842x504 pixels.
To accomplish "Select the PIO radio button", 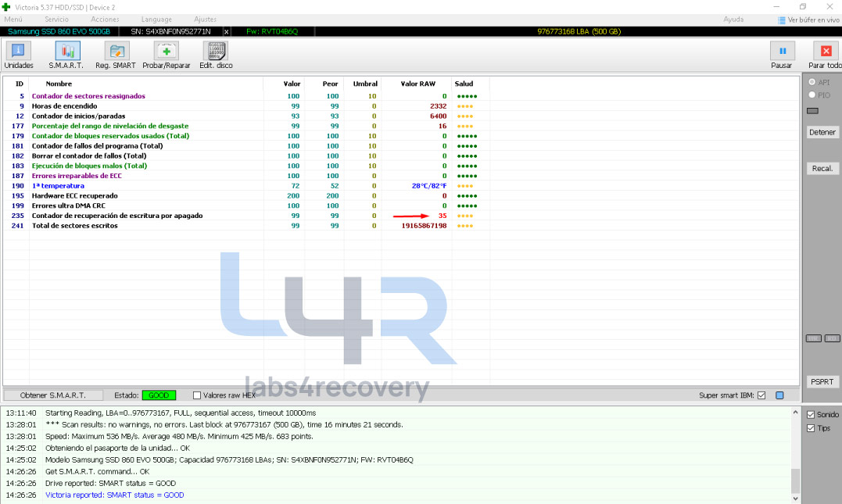I will point(812,95).
